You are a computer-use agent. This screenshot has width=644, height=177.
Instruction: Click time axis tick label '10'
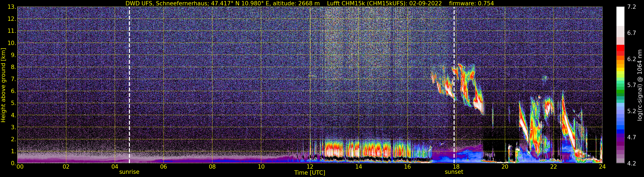click(261, 167)
